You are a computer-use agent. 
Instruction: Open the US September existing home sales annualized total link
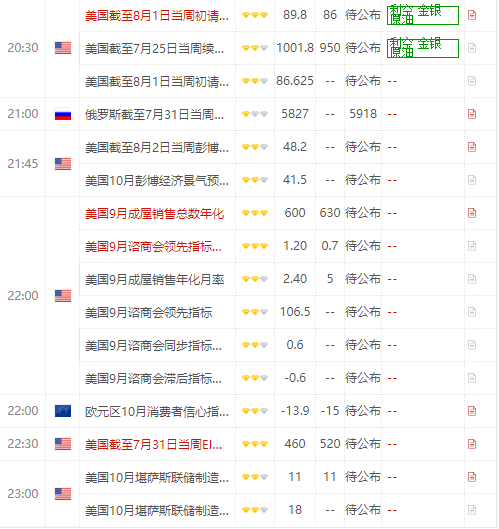tap(155, 214)
